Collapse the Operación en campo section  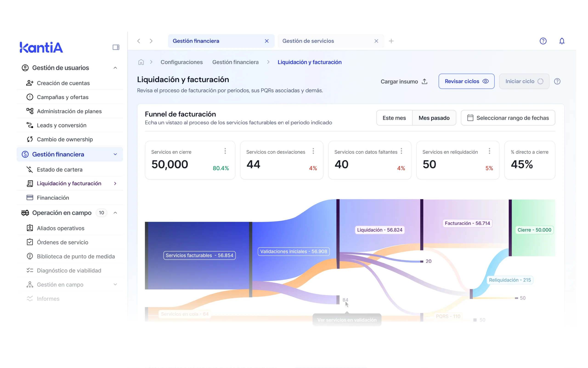(115, 213)
